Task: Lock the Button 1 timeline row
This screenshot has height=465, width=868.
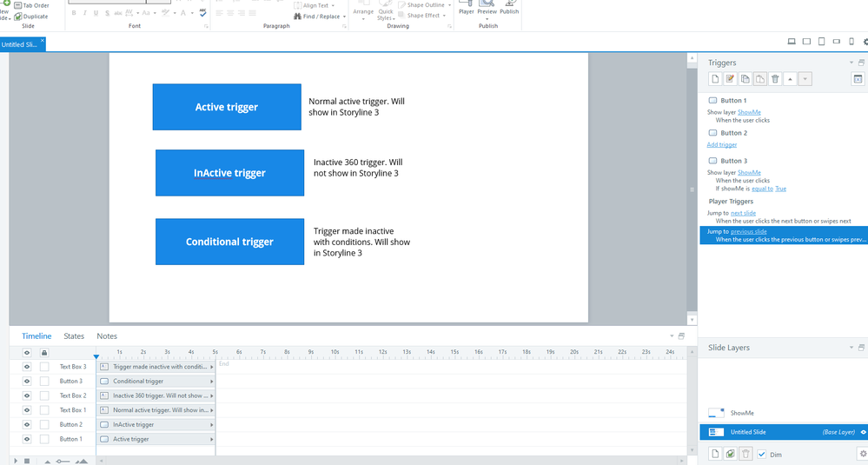Action: pos(44,439)
